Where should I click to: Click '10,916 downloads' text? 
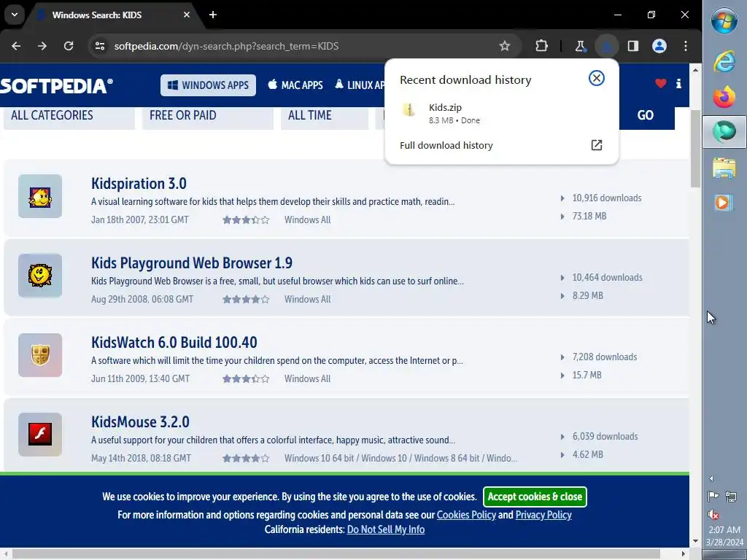coord(607,198)
